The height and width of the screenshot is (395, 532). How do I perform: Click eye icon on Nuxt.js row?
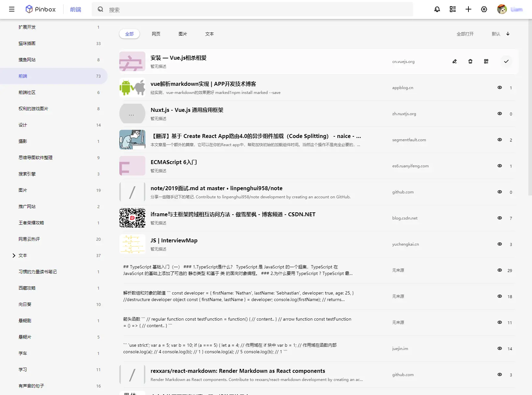500,114
